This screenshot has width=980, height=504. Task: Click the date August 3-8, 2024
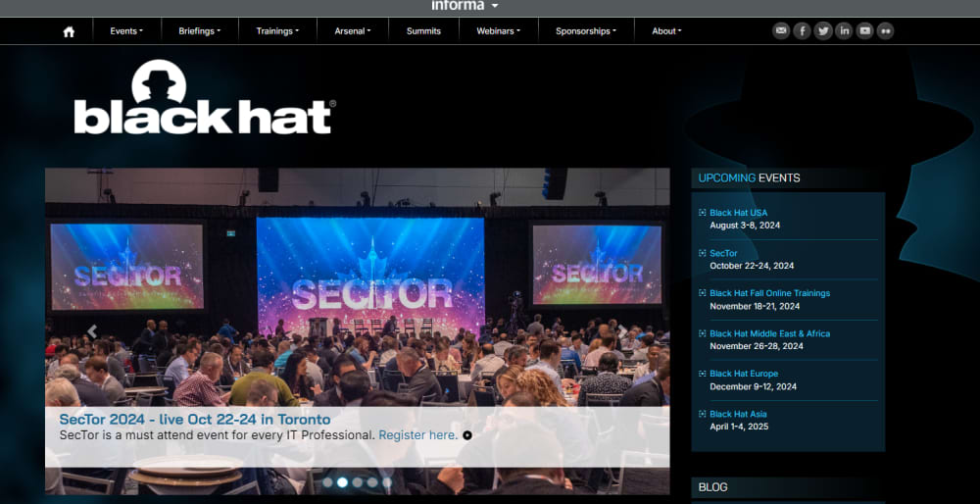click(745, 226)
